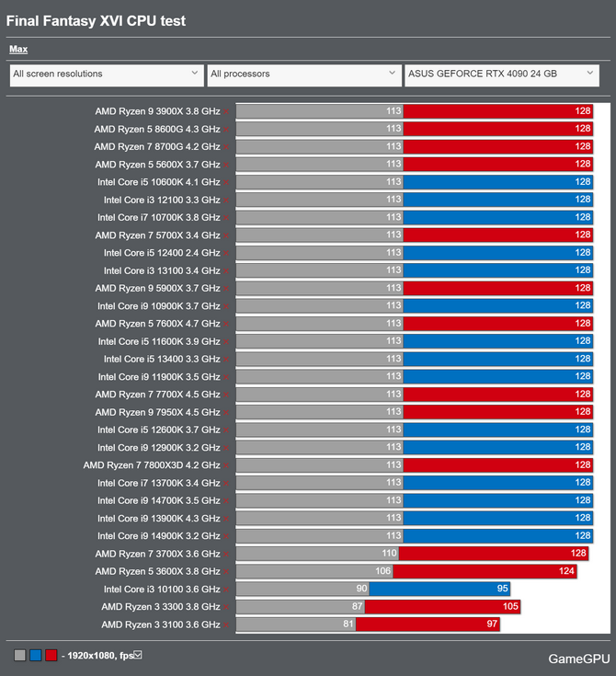
Task: Click X next to AMD Ryzen 3 3300
Action: coord(226,607)
